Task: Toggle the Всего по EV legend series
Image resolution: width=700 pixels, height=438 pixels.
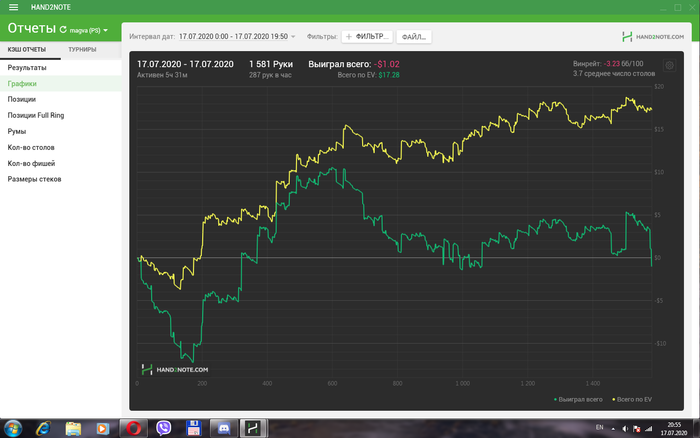Action: point(632,399)
